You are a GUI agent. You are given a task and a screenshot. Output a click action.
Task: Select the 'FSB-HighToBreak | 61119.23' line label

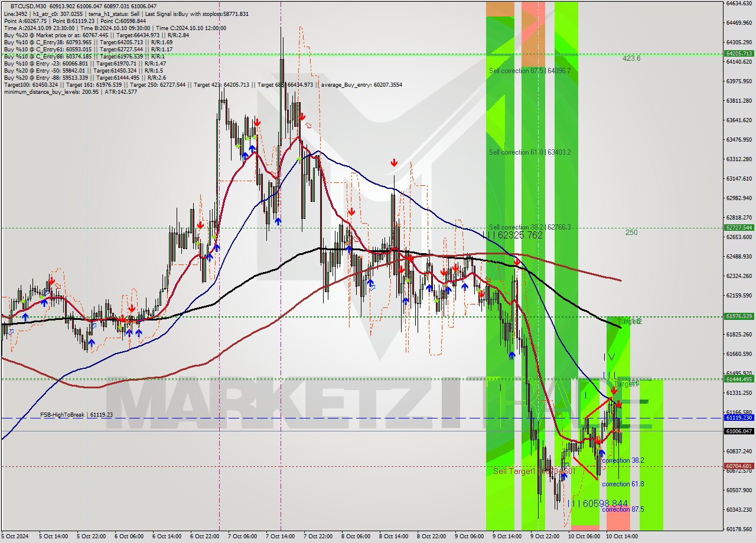pos(76,415)
